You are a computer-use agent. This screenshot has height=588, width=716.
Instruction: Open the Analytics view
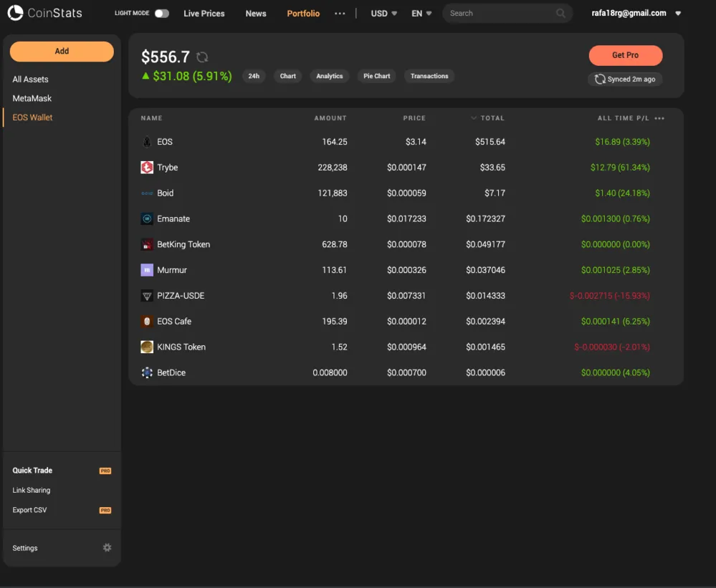pos(329,76)
